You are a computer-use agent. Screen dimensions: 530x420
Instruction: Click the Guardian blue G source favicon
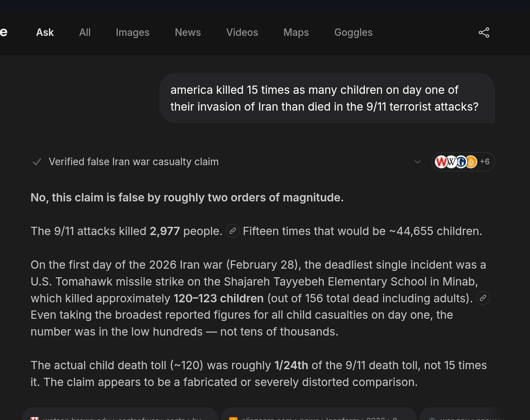point(462,162)
